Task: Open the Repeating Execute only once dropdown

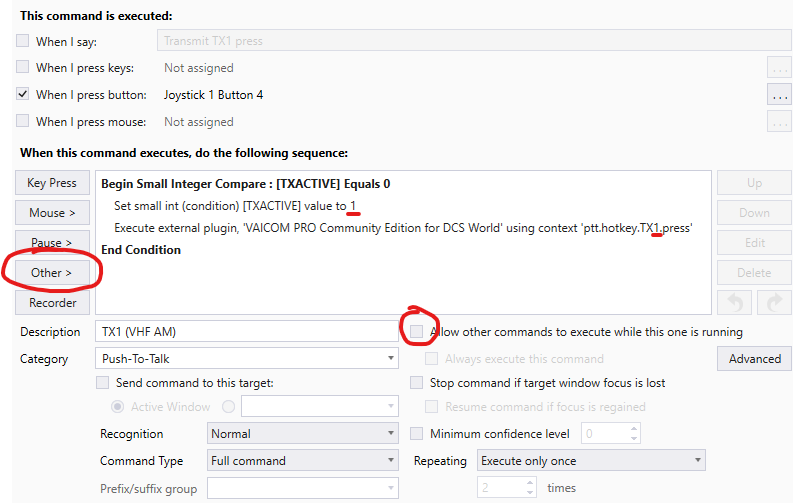Action: click(x=591, y=461)
